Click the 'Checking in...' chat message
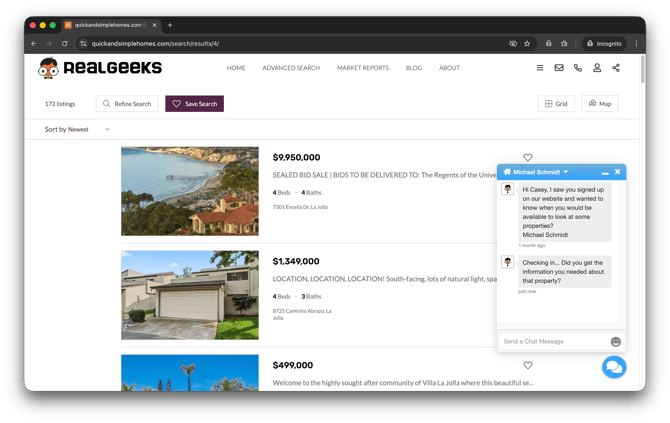Screen dimensions: 670x423 click(563, 272)
